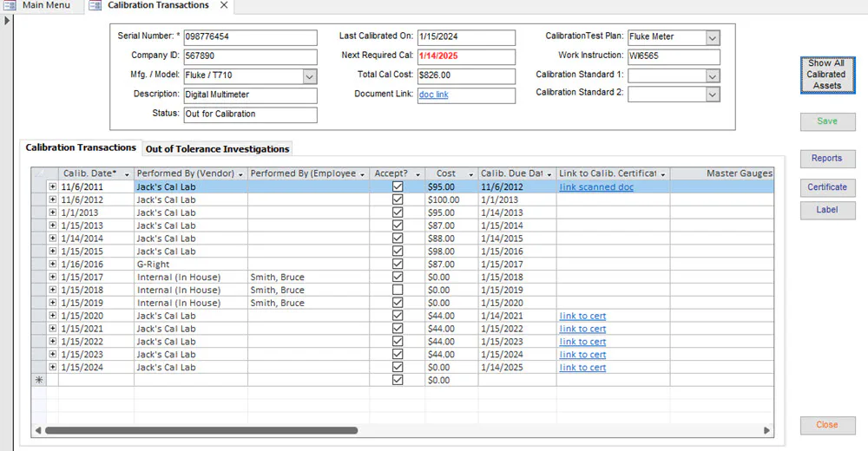
Task: Close the Calibration Transactions tab
Action: (224, 5)
